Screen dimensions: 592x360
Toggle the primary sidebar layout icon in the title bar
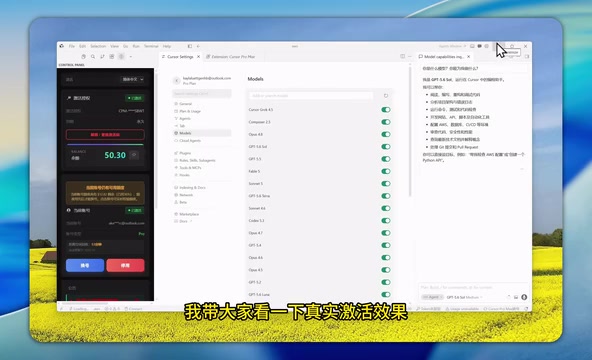pyautogui.click(x=190, y=46)
